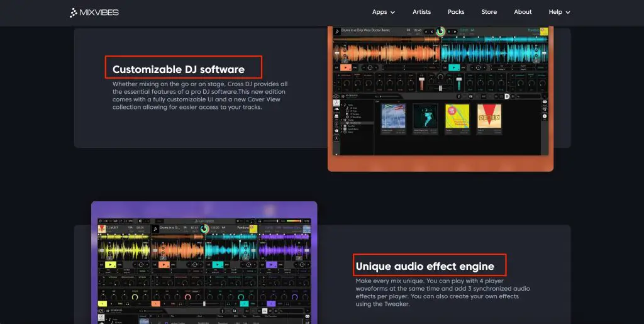Click the Mixvibes logo in the header
The width and height of the screenshot is (644, 324).
[x=94, y=13]
